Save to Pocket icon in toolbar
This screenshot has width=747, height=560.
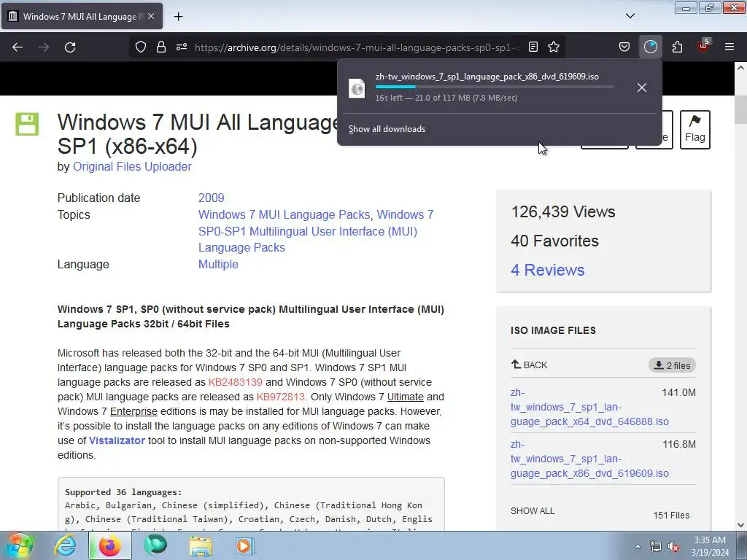(624, 47)
